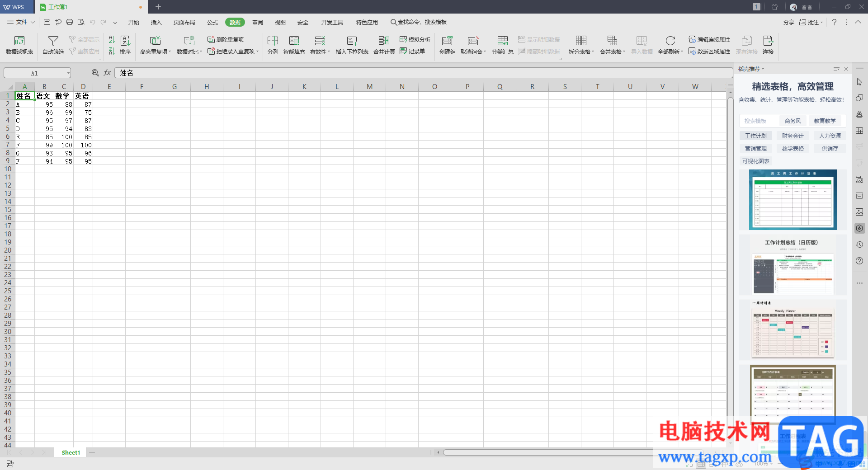
Task: Click 智能填充 smart fill
Action: pos(294,45)
